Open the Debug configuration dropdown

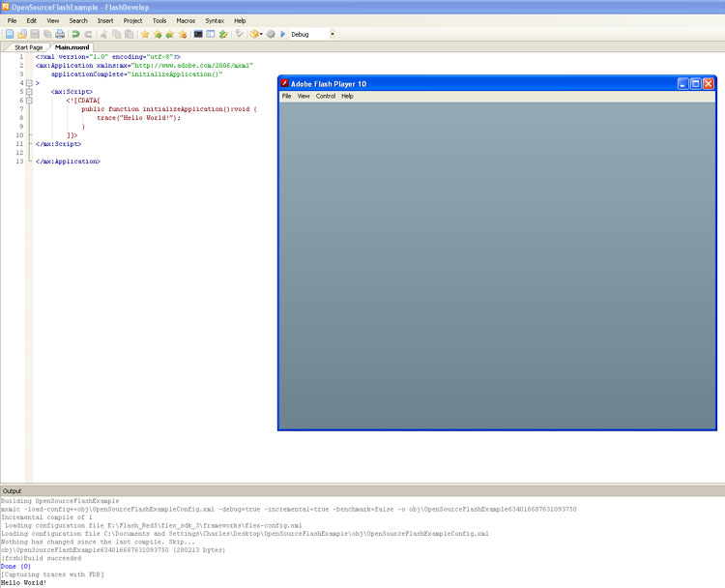332,34
